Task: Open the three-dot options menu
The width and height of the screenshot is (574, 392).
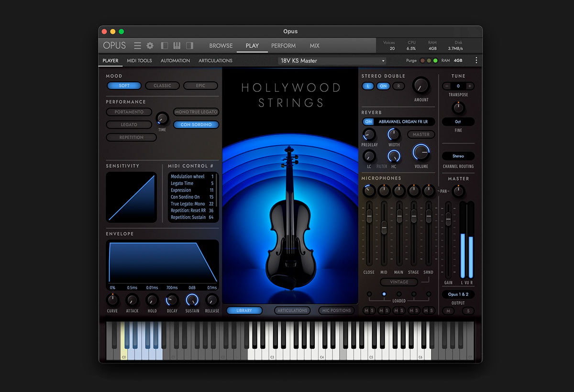Action: click(x=476, y=60)
